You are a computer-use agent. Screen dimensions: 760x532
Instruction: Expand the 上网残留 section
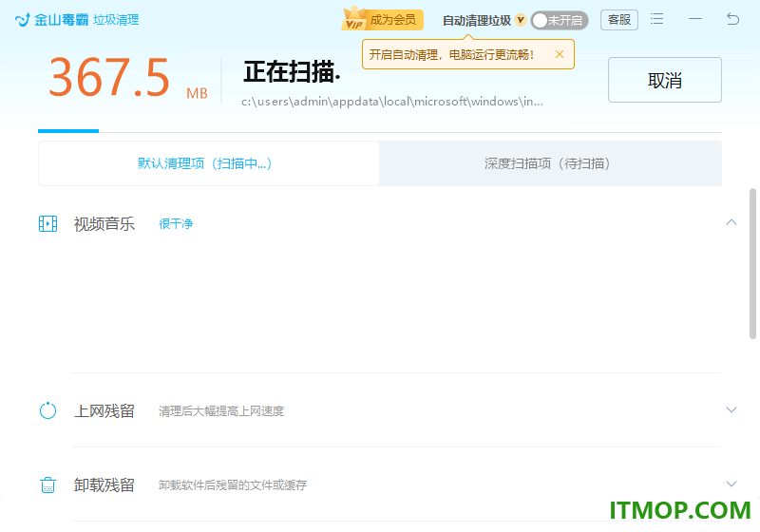(731, 409)
